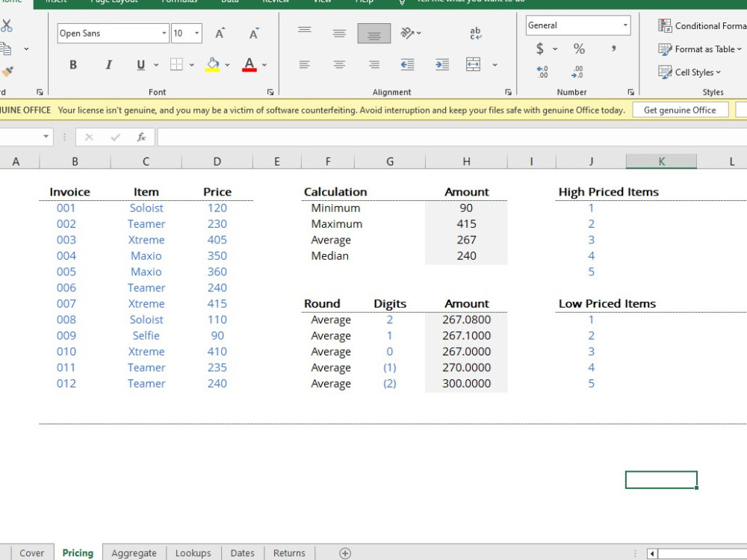Click the Copy icon

6,49
